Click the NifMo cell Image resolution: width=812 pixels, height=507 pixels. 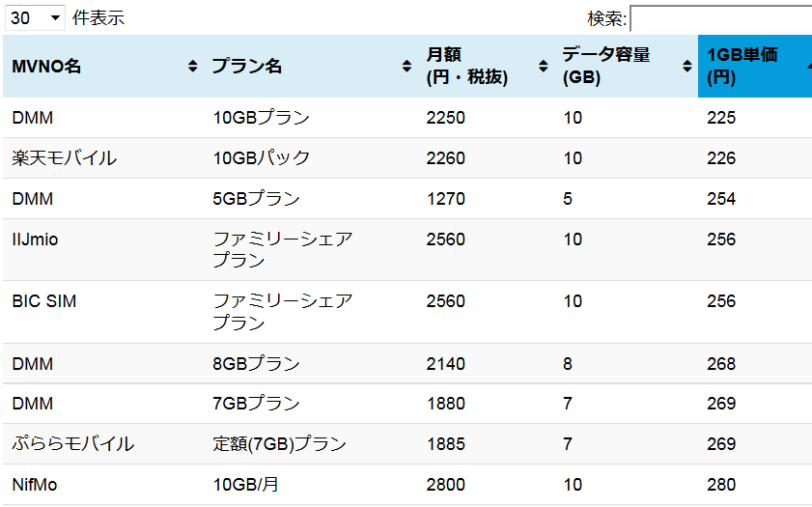pyautogui.click(x=103, y=485)
